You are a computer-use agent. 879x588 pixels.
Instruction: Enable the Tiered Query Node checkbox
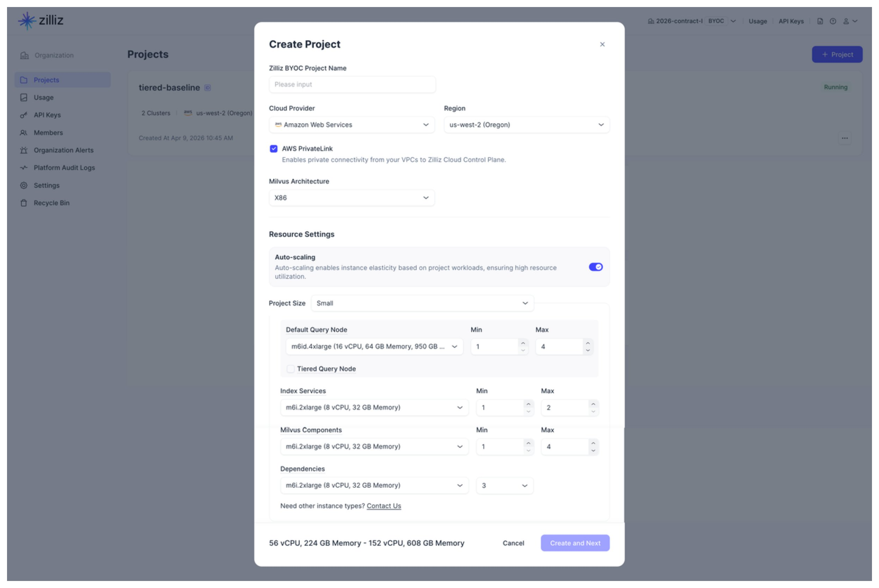coord(290,369)
